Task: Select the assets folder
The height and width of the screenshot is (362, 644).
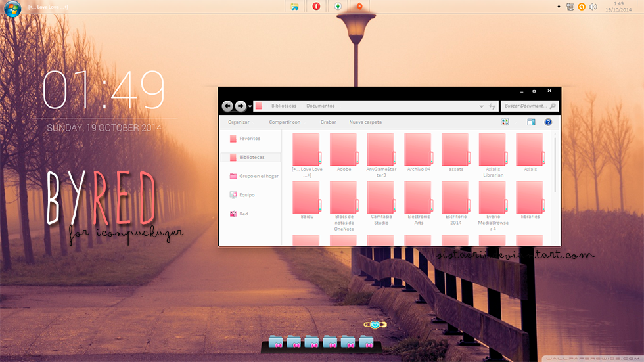Action: 456,152
